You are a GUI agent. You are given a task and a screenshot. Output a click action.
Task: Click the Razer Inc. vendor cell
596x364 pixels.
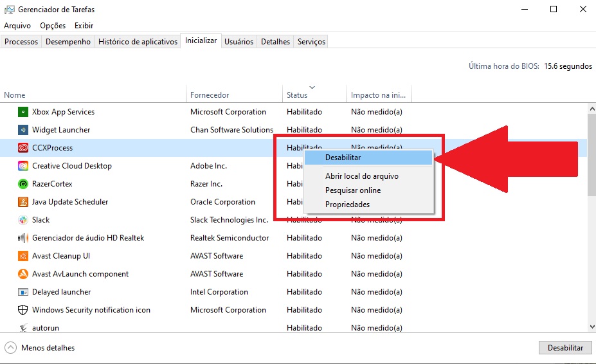coord(206,184)
